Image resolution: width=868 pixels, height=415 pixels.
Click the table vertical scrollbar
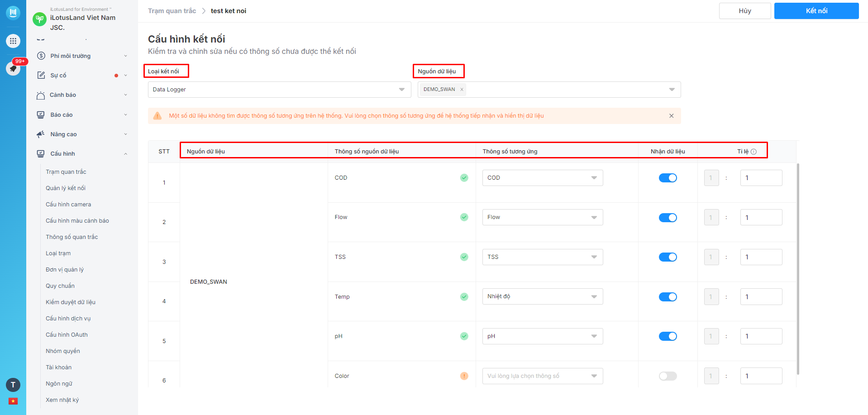click(x=798, y=269)
